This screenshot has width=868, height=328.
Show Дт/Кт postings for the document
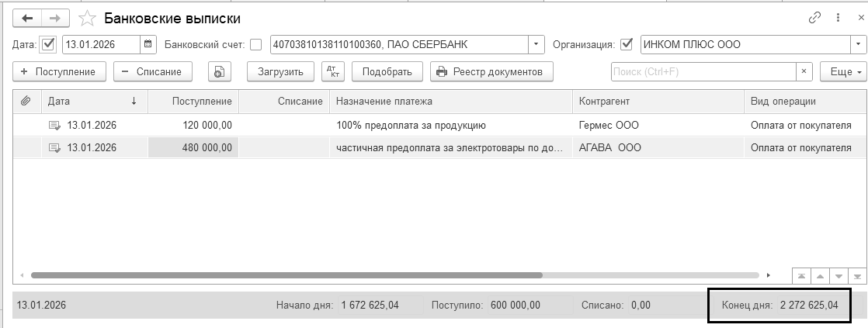click(333, 71)
